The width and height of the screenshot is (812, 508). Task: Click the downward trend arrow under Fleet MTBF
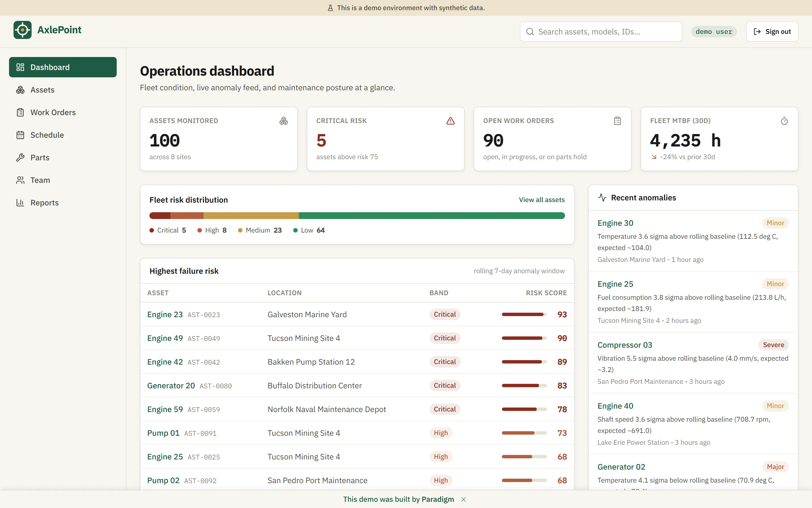click(654, 157)
